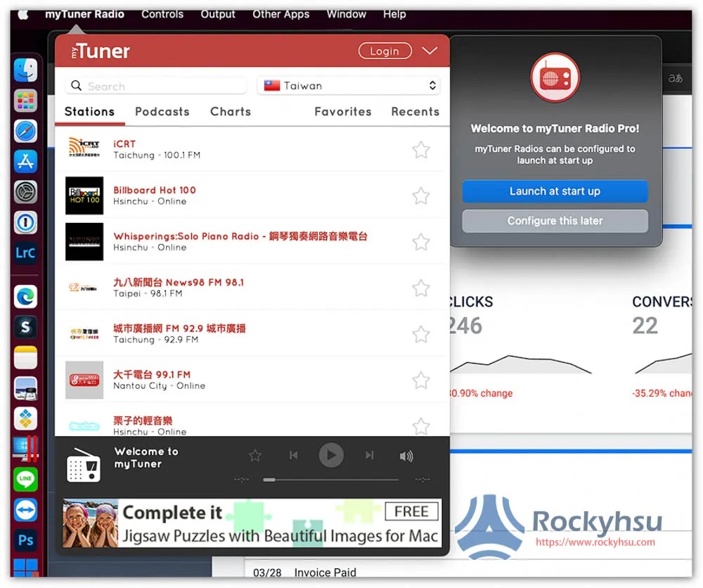Open Launchpad from the dock
703x588 pixels.
pyautogui.click(x=25, y=101)
